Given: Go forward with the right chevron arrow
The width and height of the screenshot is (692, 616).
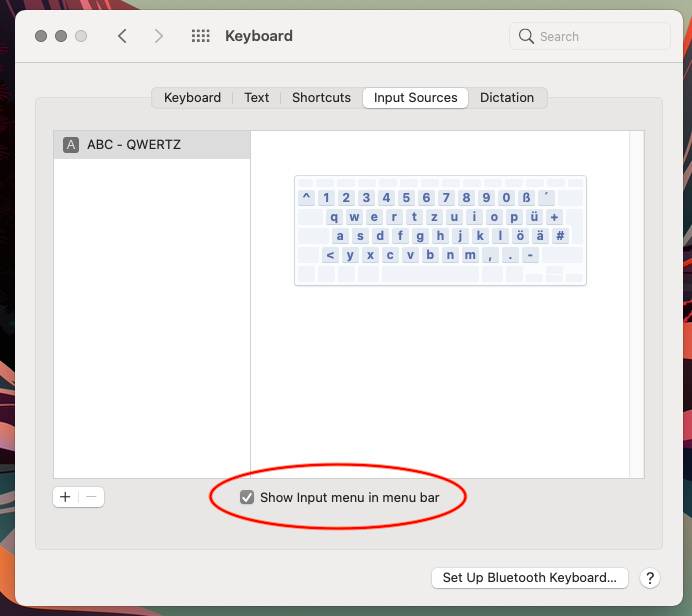Looking at the screenshot, I should (x=158, y=36).
